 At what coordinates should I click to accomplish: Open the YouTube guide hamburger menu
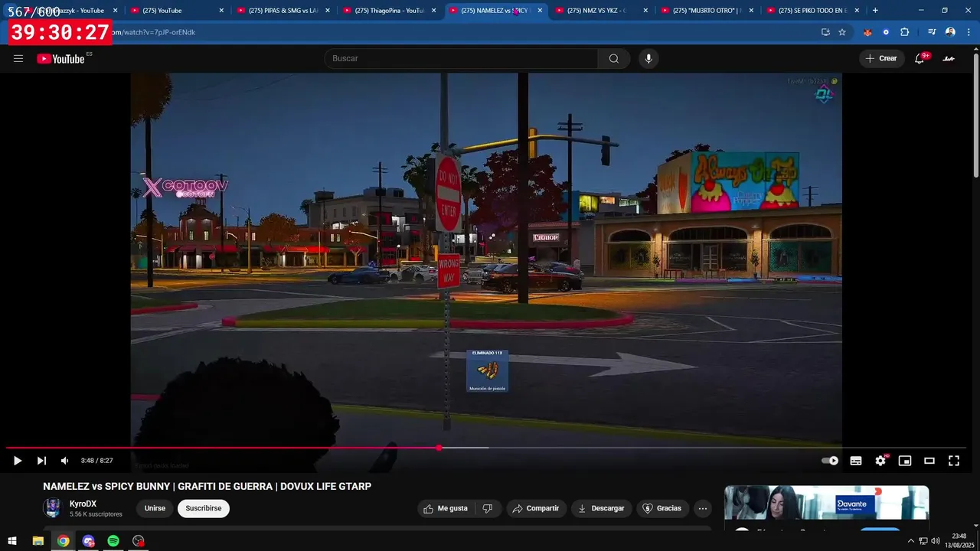click(18, 58)
